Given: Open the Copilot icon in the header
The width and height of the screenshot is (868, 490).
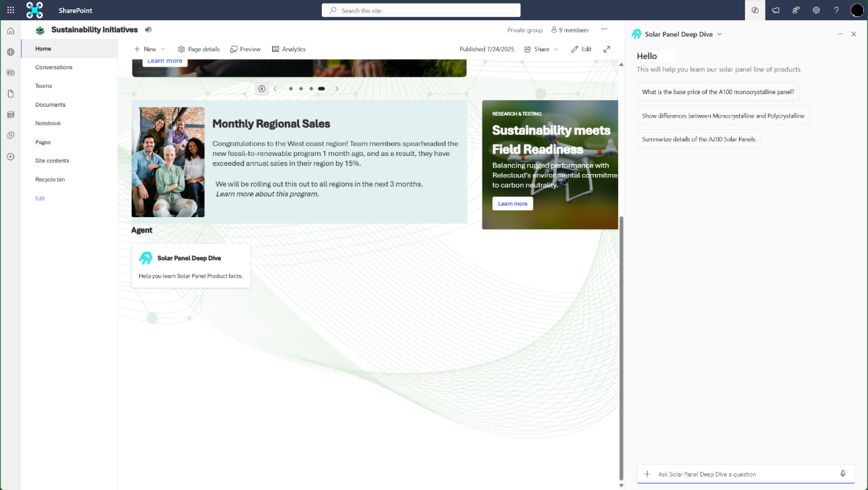Looking at the screenshot, I should click(x=755, y=10).
